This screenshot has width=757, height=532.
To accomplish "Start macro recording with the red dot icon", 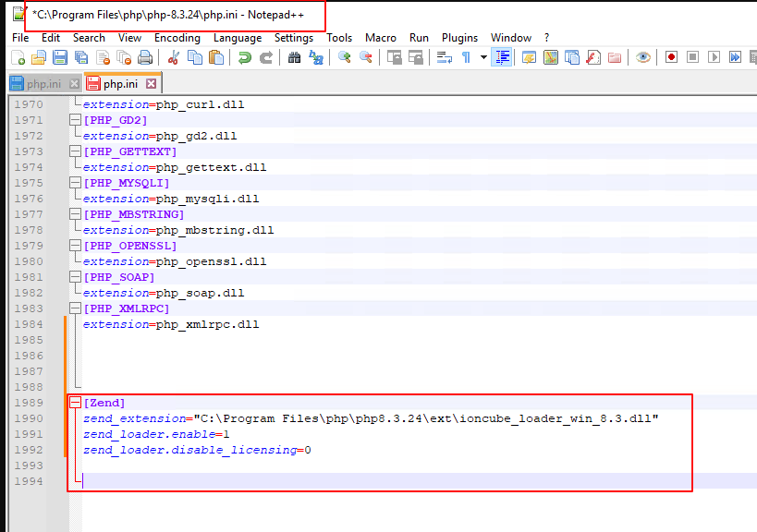I will tap(671, 57).
